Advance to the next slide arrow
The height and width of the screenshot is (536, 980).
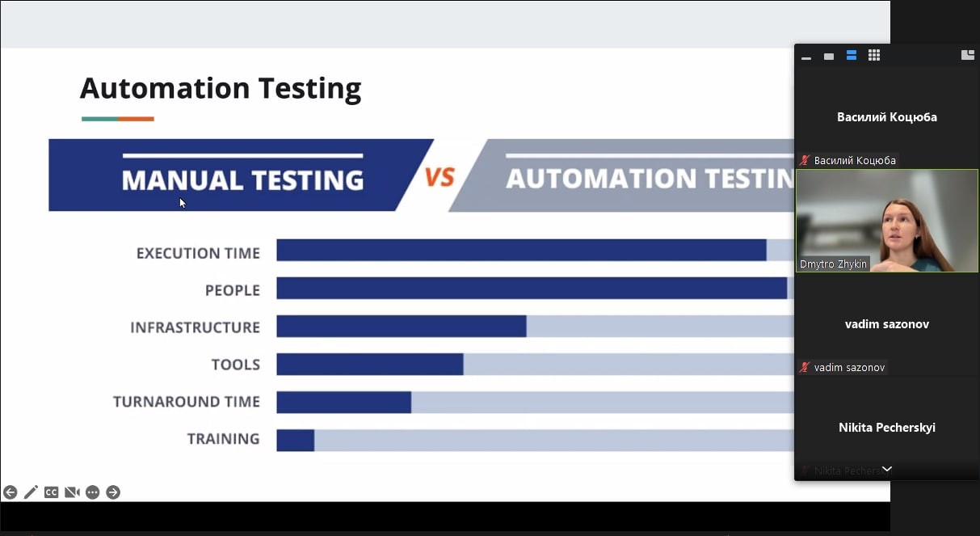click(113, 492)
